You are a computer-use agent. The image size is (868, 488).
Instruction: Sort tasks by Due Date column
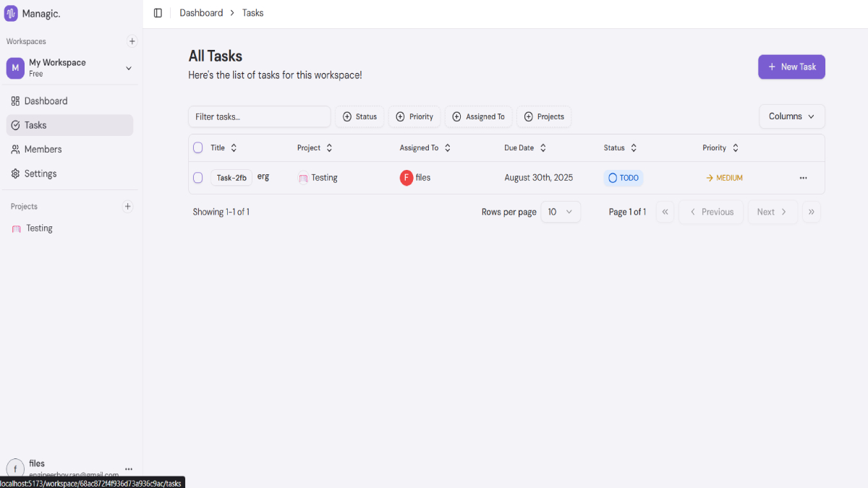point(524,147)
